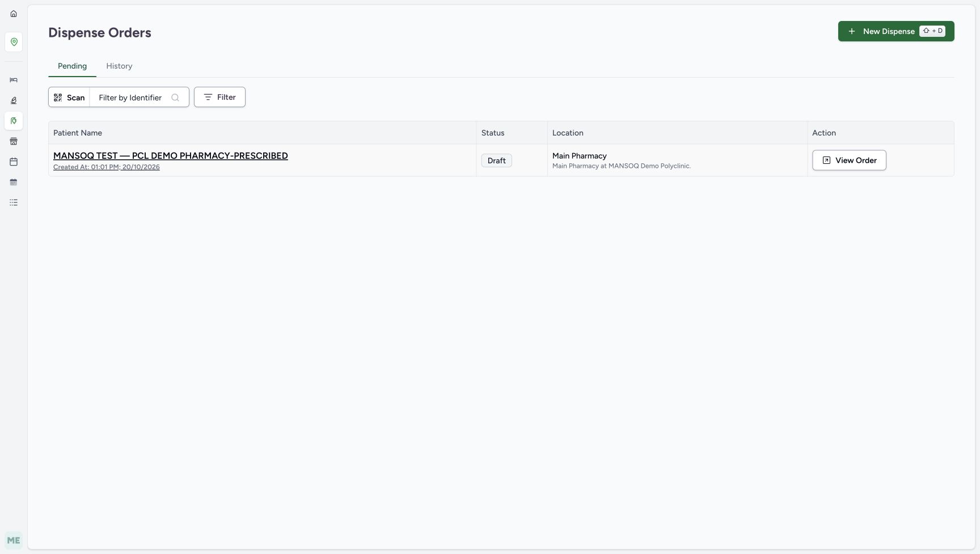The height and width of the screenshot is (554, 980).
Task: Click View Order for MANSOQ TEST
Action: (849, 160)
